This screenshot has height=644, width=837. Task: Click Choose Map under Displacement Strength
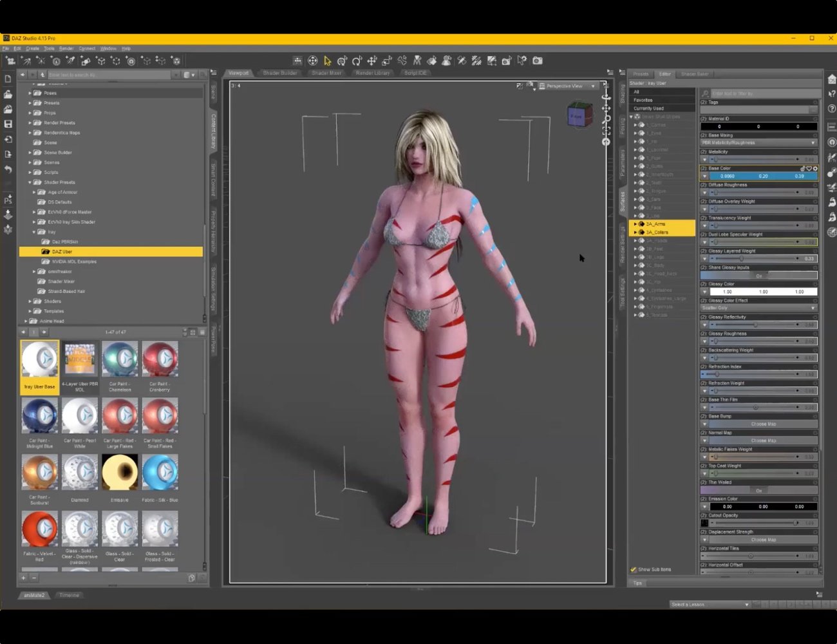tap(763, 540)
